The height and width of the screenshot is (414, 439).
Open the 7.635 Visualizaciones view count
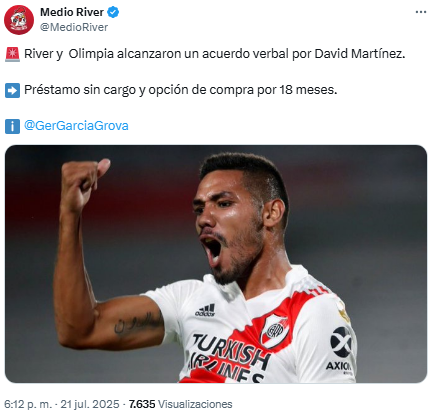(x=180, y=404)
